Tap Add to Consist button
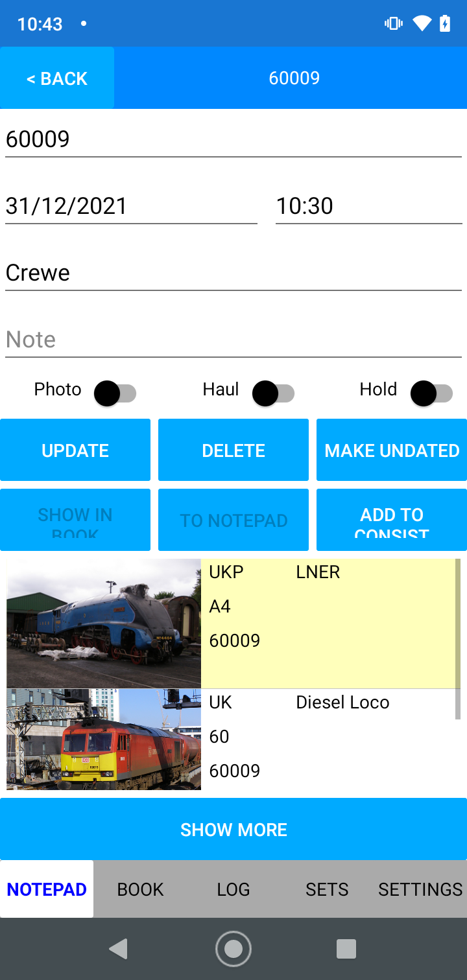This screenshot has width=467, height=980. (x=392, y=520)
